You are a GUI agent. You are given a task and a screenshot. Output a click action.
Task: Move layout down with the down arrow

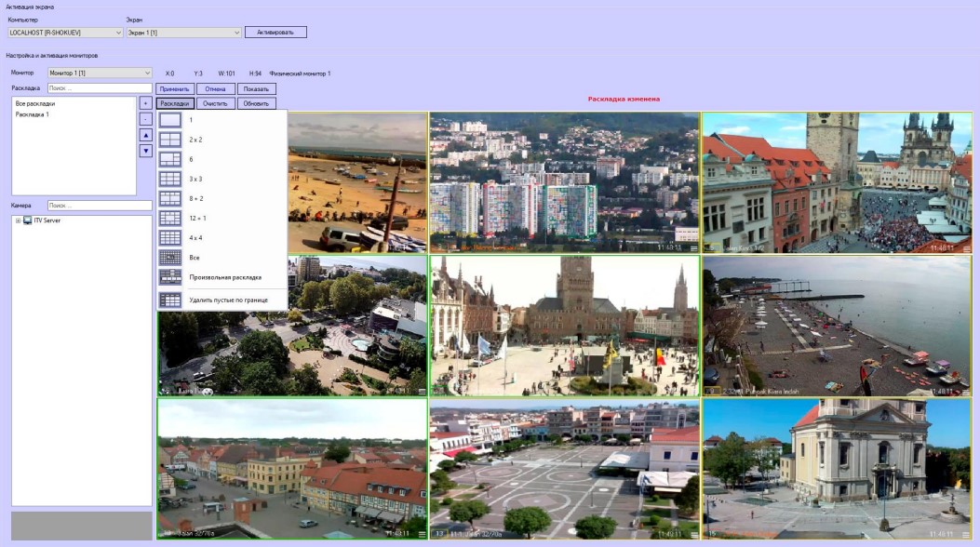coord(145,151)
